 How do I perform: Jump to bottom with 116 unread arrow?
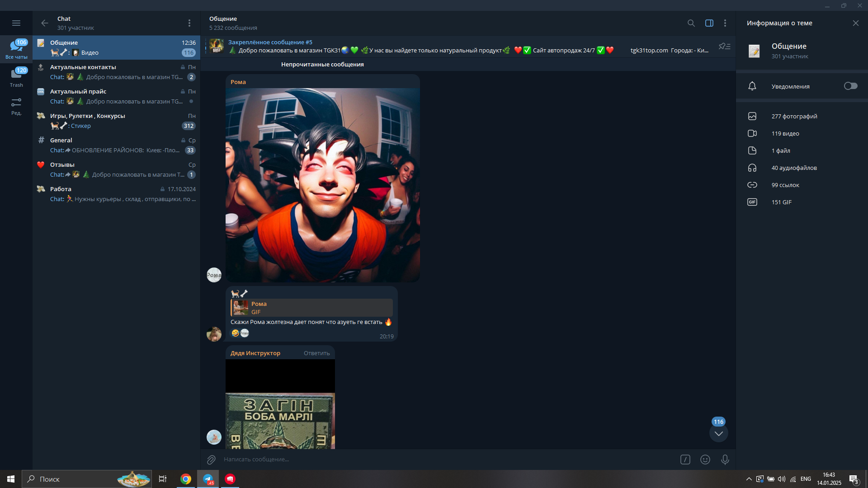719,433
